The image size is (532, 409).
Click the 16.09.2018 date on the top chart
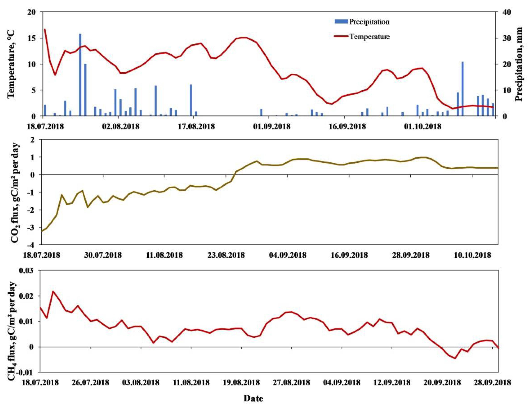point(347,127)
